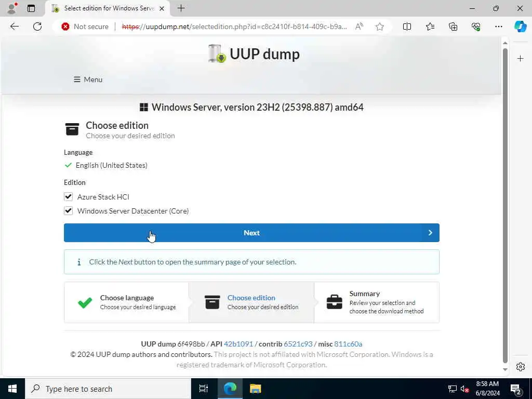The image size is (532, 399).
Task: Click the page vertical scrollbar
Action: coord(505,206)
